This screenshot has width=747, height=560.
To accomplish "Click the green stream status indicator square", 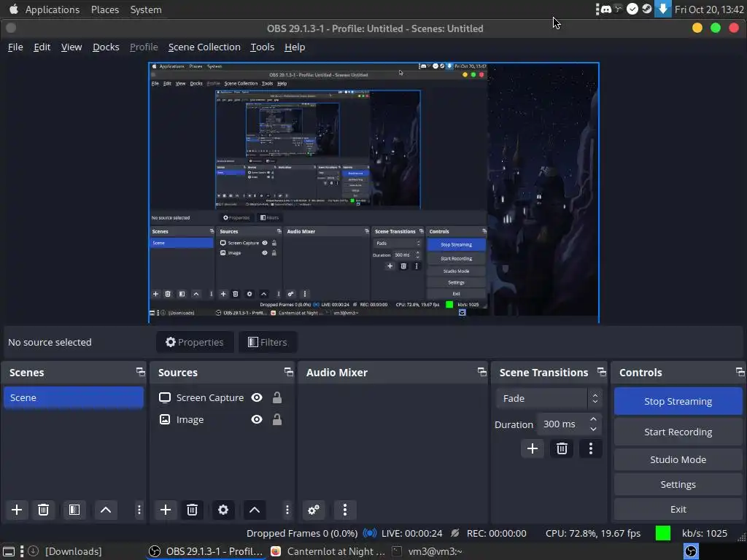I will click(x=662, y=533).
